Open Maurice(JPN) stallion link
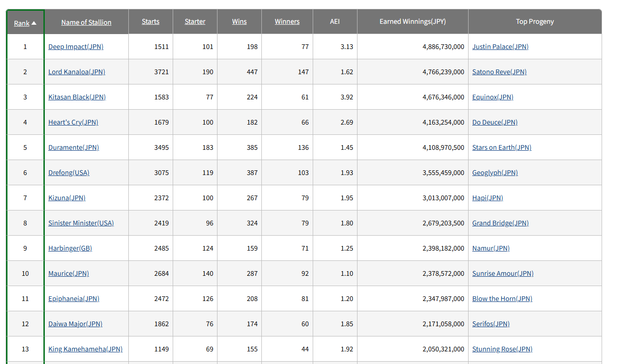This screenshot has height=364, width=617. [69, 273]
